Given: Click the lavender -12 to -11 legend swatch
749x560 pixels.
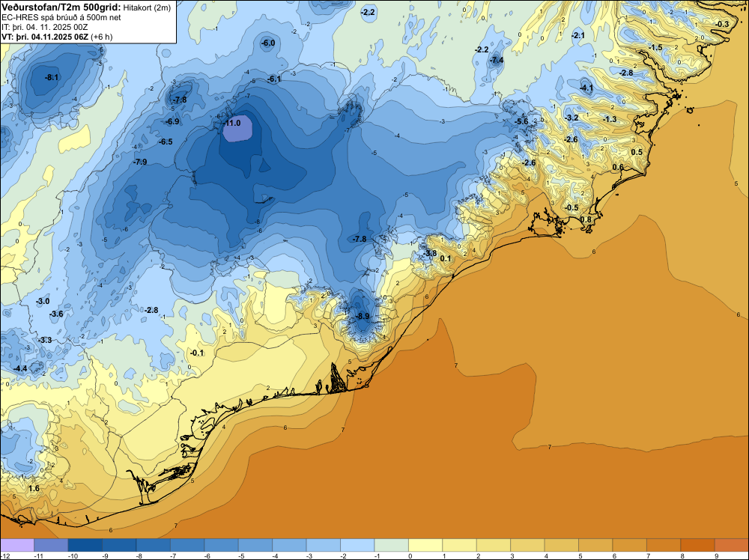Looking at the screenshot, I should pyautogui.click(x=17, y=545).
